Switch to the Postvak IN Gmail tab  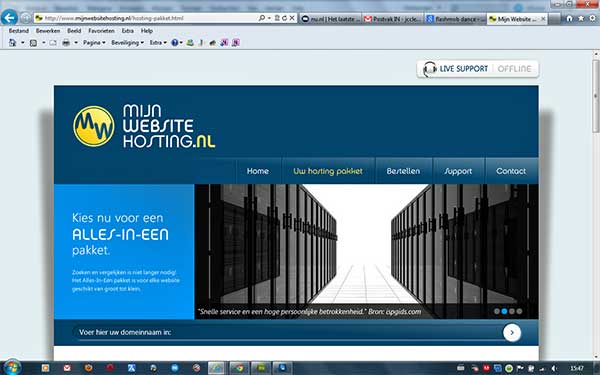click(x=393, y=19)
